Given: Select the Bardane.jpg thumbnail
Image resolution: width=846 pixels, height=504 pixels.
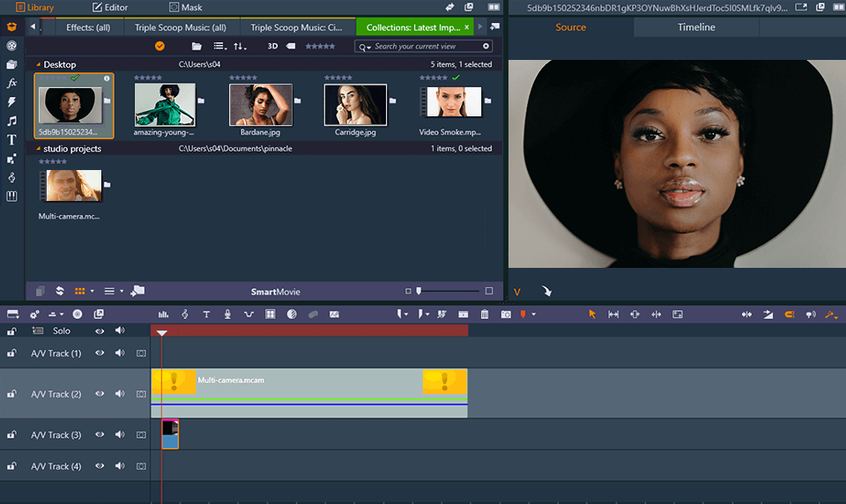Looking at the screenshot, I should pyautogui.click(x=260, y=105).
